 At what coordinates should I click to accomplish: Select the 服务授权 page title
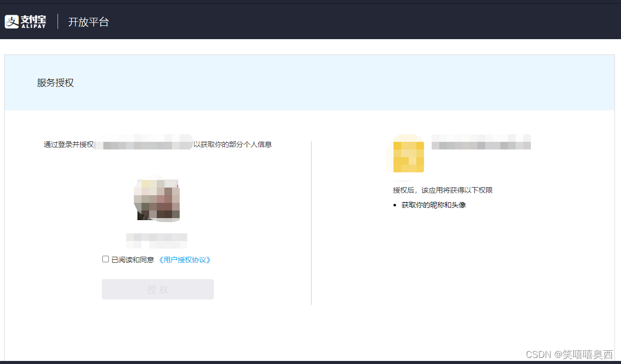pos(54,82)
